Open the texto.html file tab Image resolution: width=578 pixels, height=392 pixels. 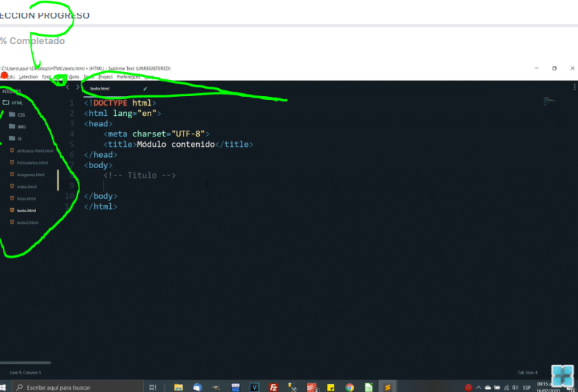(x=100, y=89)
